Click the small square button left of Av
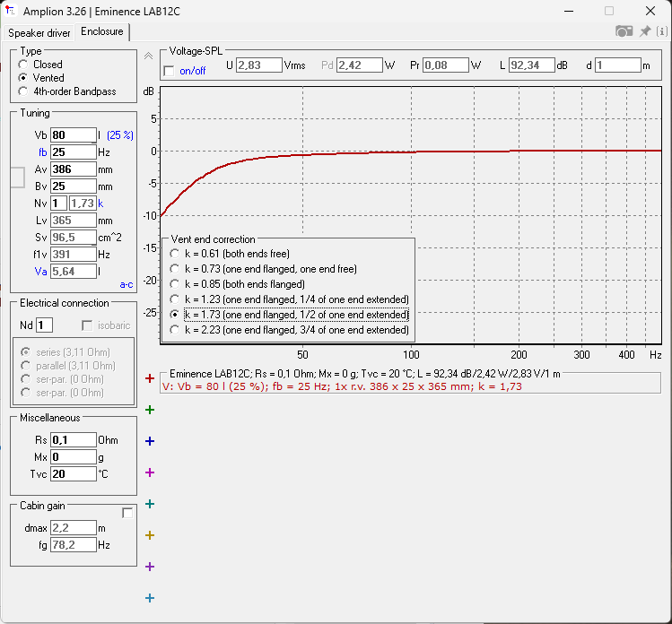This screenshot has height=624, width=672. (x=17, y=178)
